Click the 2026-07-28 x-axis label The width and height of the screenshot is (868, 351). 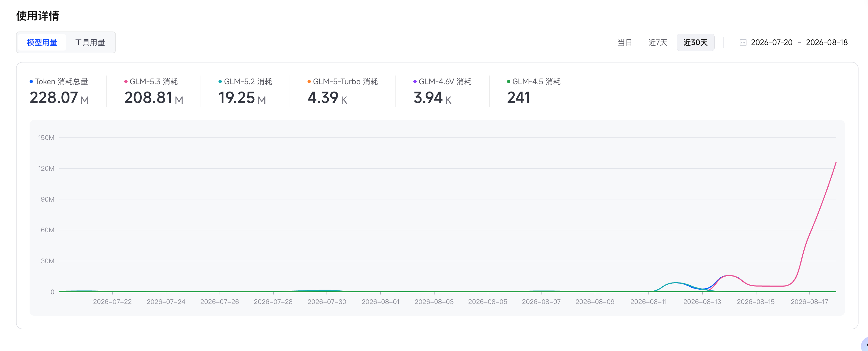coord(273,302)
